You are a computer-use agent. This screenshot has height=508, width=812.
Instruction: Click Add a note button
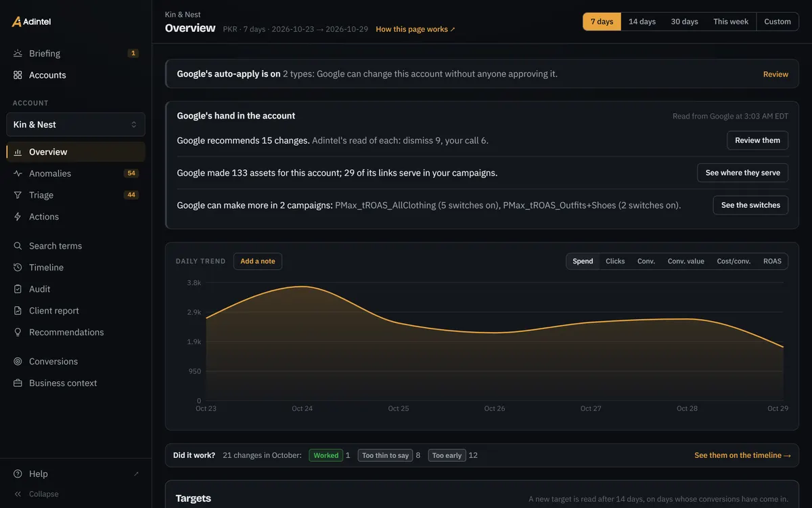click(x=258, y=261)
